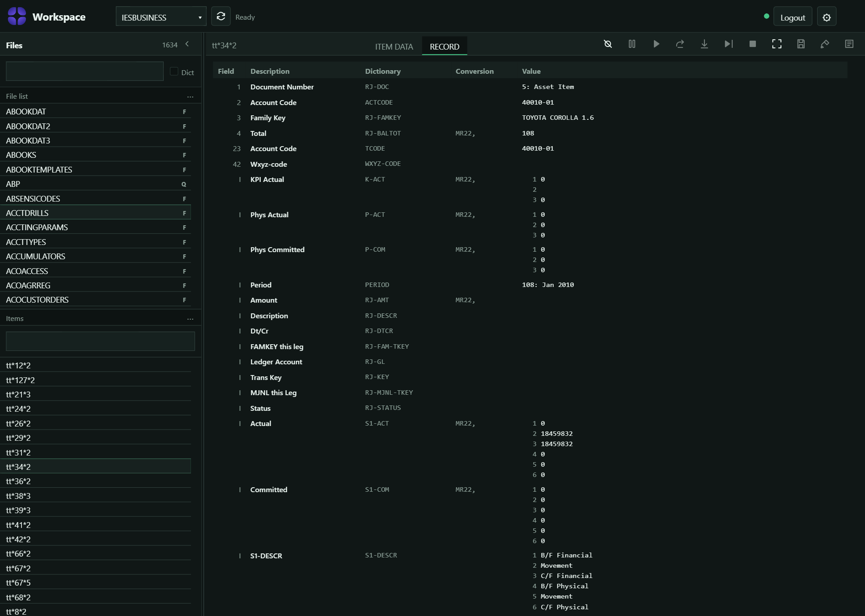The height and width of the screenshot is (616, 865).
Task: Open settings with the gear icon
Action: tap(827, 17)
